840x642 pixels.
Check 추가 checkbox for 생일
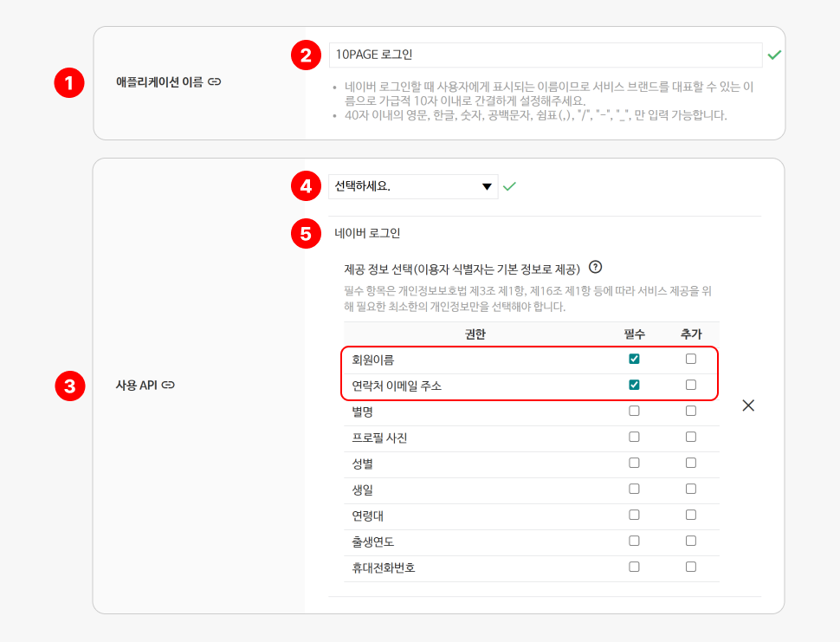[x=690, y=490]
